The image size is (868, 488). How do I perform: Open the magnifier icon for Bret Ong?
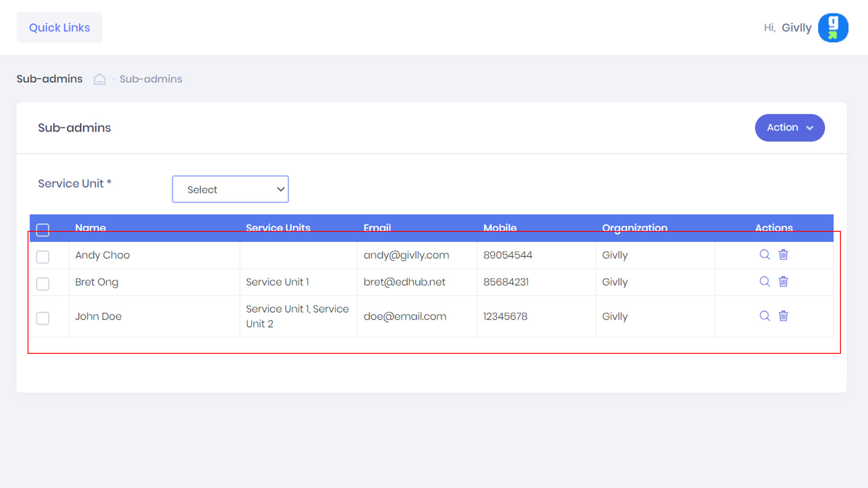(x=764, y=282)
